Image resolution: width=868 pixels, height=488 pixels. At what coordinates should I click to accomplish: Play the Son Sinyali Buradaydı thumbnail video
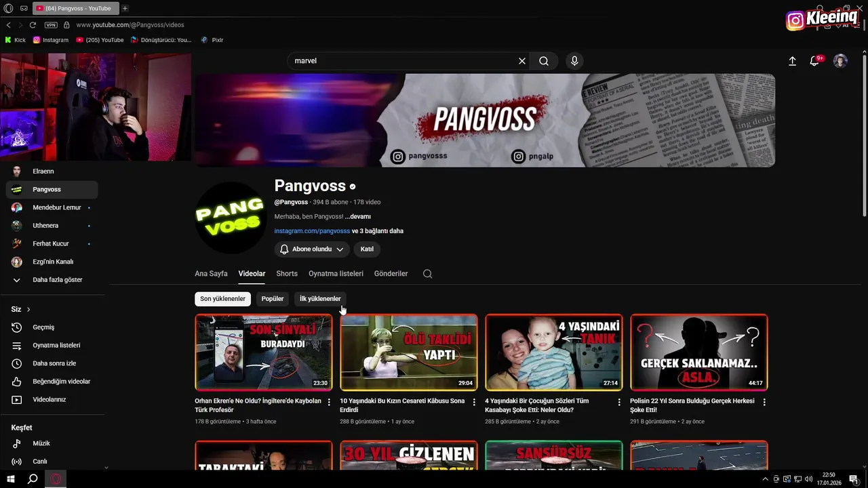264,352
